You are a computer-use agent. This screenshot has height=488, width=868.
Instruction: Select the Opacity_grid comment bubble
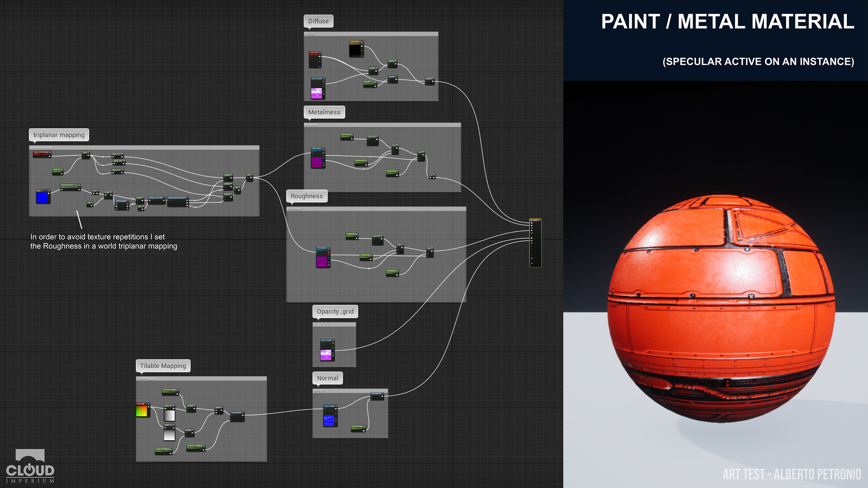[x=335, y=311]
